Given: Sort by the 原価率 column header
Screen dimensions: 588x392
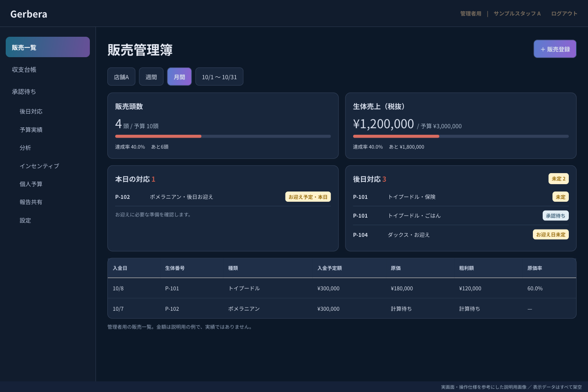Looking at the screenshot, I should [535, 268].
